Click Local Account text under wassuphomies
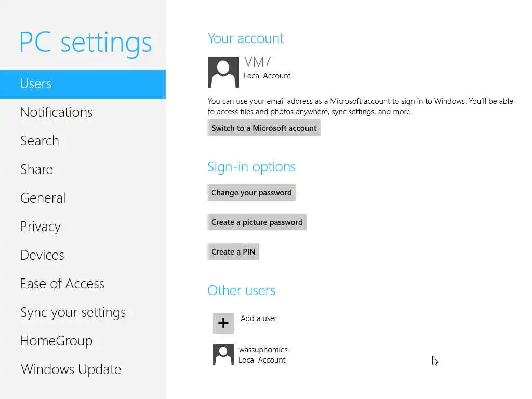 [262, 360]
